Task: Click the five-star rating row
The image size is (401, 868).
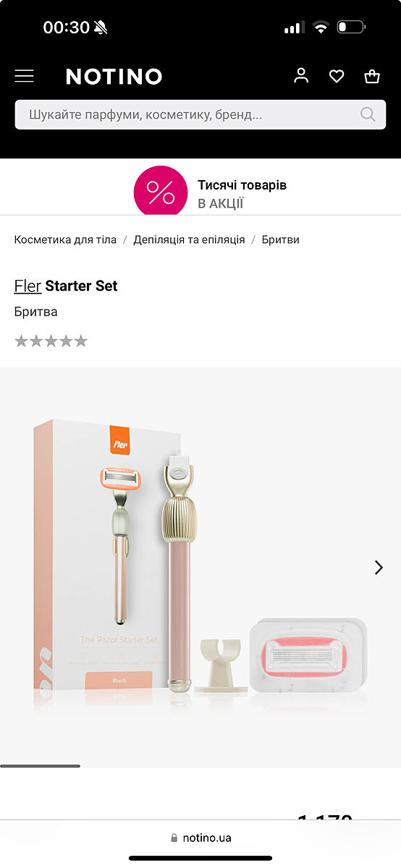Action: (51, 341)
